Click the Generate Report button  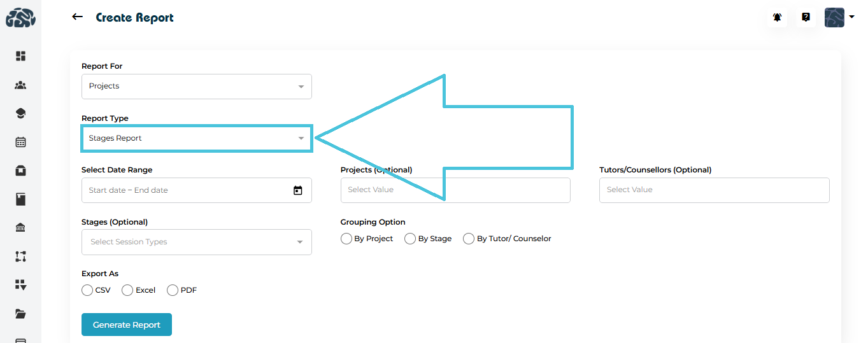pos(126,325)
